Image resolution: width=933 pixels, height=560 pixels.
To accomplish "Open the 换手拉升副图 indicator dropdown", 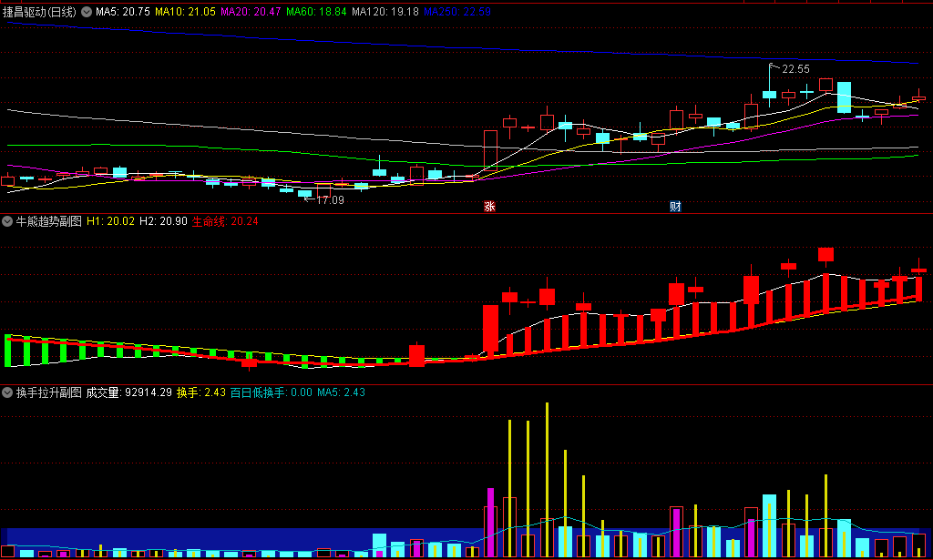I will 7,392.
